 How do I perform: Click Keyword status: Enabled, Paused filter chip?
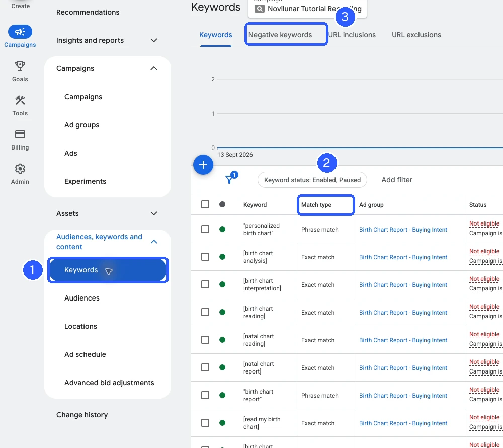pyautogui.click(x=312, y=180)
